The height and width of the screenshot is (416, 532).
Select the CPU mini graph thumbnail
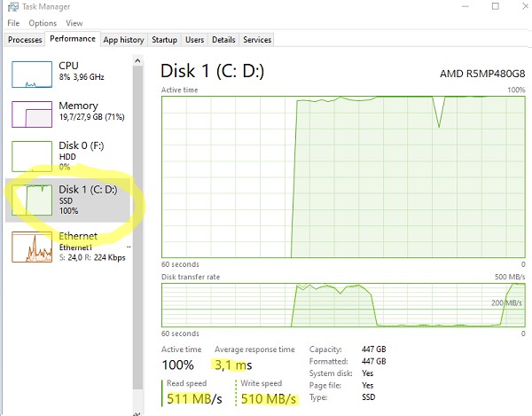point(30,74)
